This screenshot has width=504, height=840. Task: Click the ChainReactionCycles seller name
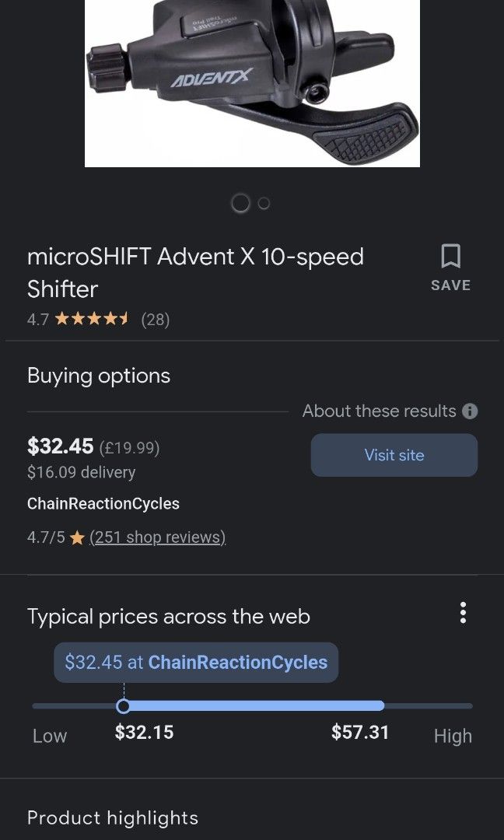coord(103,504)
